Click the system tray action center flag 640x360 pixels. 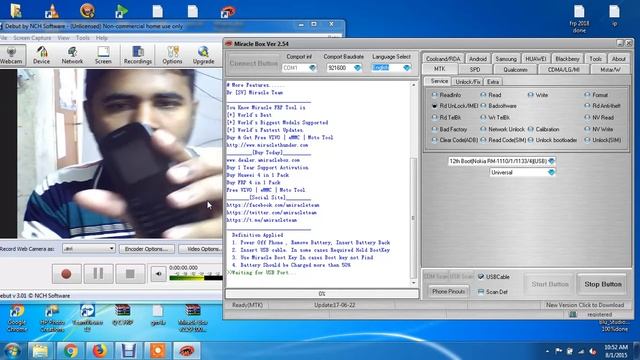[558, 351]
